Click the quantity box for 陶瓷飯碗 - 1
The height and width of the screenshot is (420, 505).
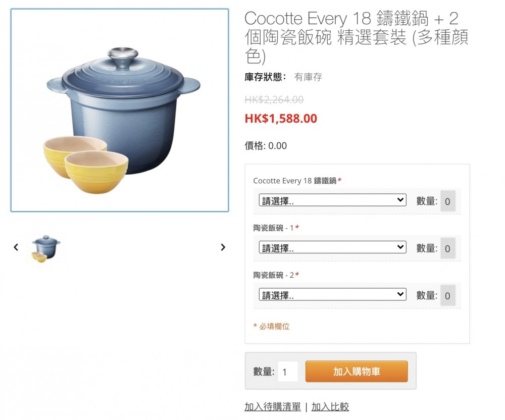tap(447, 248)
